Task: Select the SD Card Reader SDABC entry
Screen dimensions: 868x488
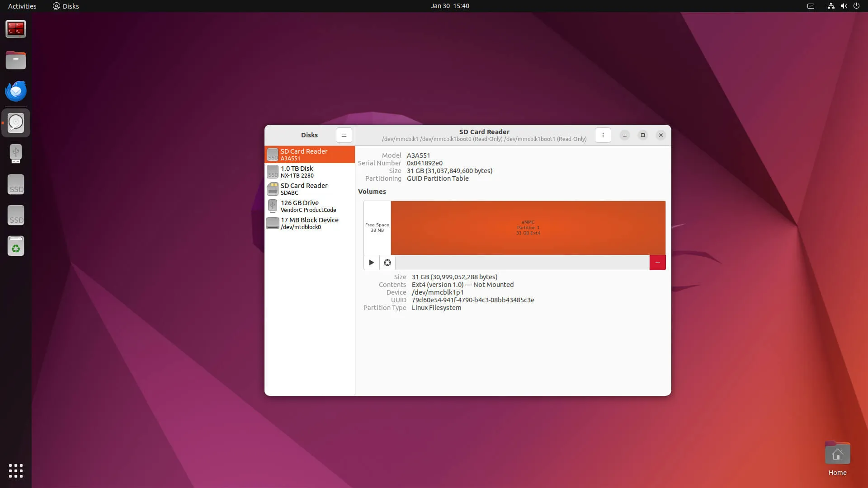Action: pos(310,189)
